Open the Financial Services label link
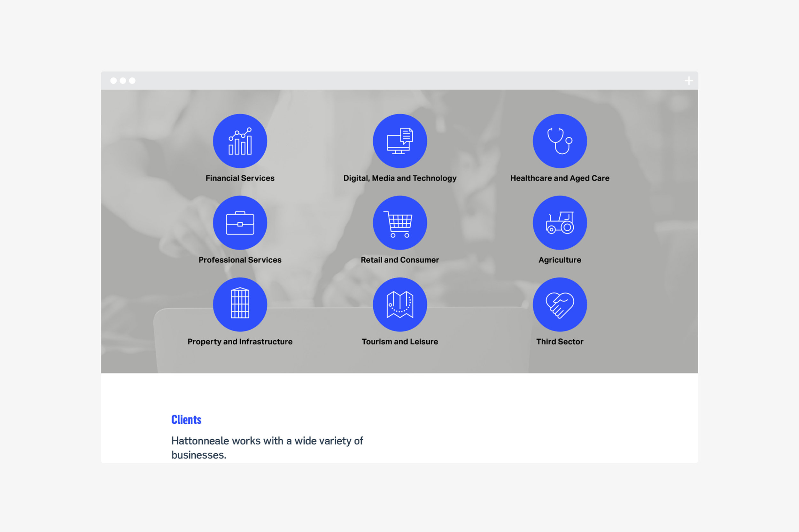 click(x=240, y=178)
